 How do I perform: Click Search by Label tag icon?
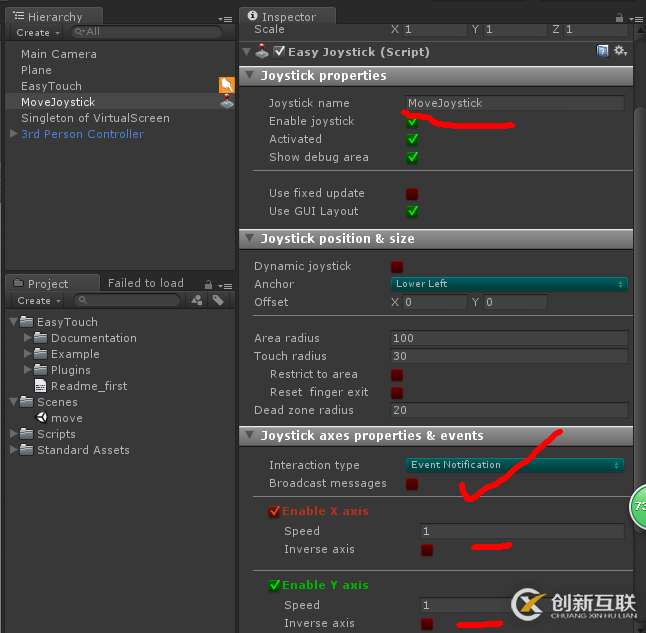point(218,300)
